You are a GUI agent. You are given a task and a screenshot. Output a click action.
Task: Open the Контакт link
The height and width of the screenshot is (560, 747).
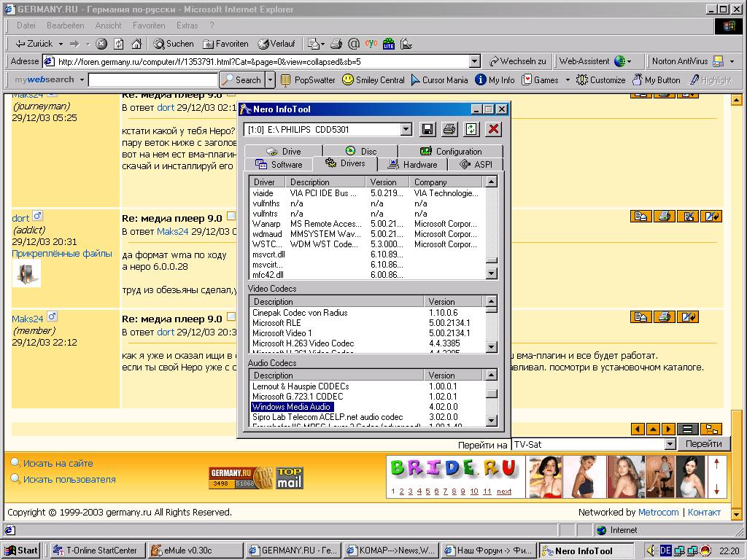click(704, 513)
